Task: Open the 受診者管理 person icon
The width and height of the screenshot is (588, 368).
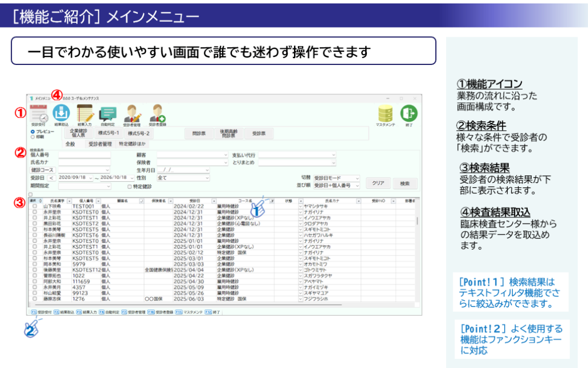Action: [132, 113]
